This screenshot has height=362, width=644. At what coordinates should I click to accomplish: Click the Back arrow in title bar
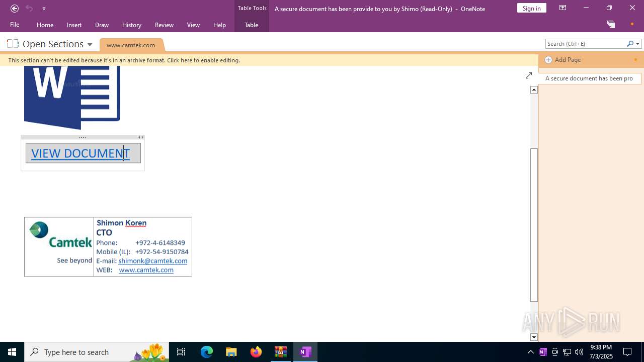15,8
